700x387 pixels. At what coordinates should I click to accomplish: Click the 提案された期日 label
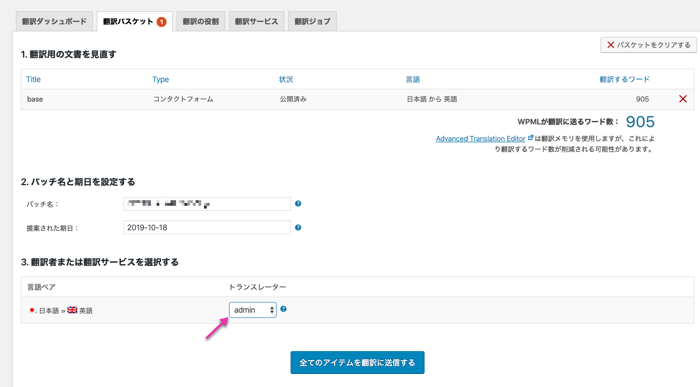53,228
